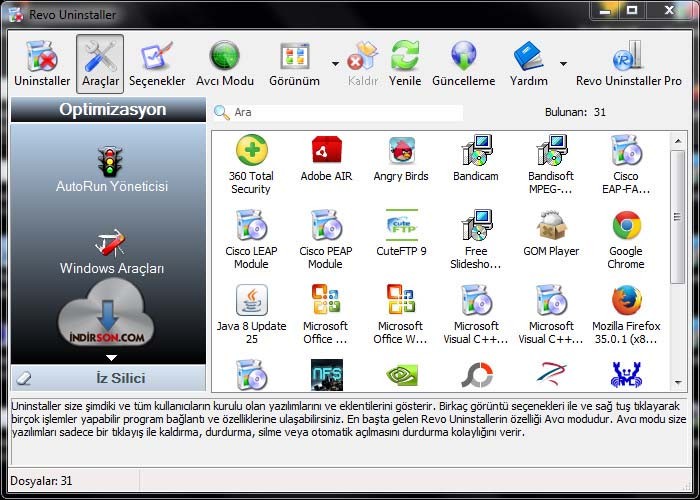
Task: Select the green NVIDIA icon
Action: (402, 375)
